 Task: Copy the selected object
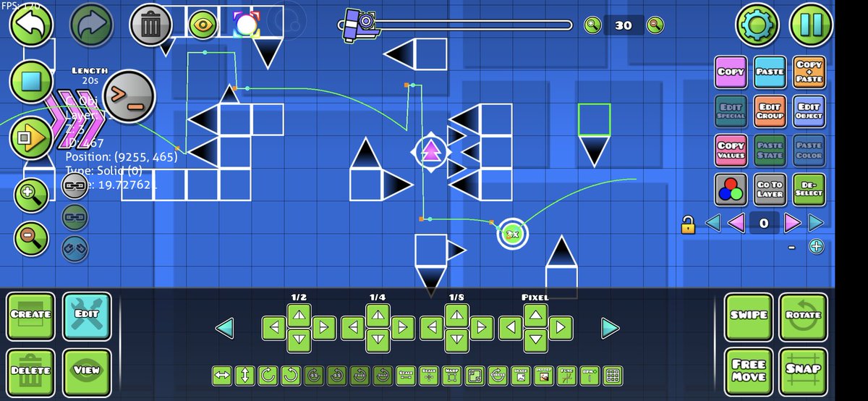[x=731, y=72]
